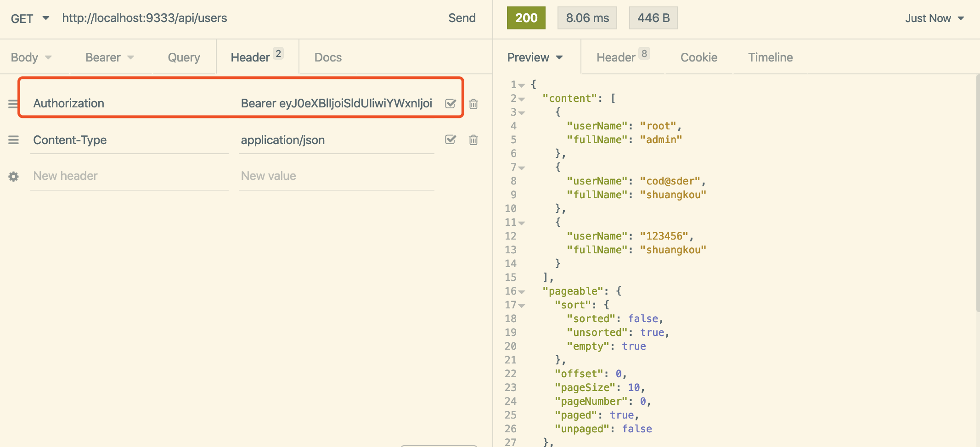
Task: Select the request Header tab
Action: click(x=257, y=57)
